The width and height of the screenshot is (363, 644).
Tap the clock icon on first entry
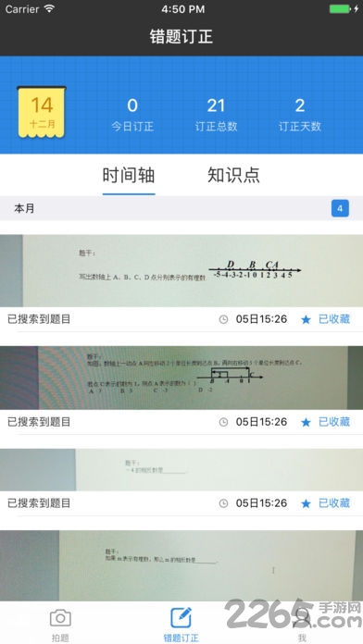point(223,319)
